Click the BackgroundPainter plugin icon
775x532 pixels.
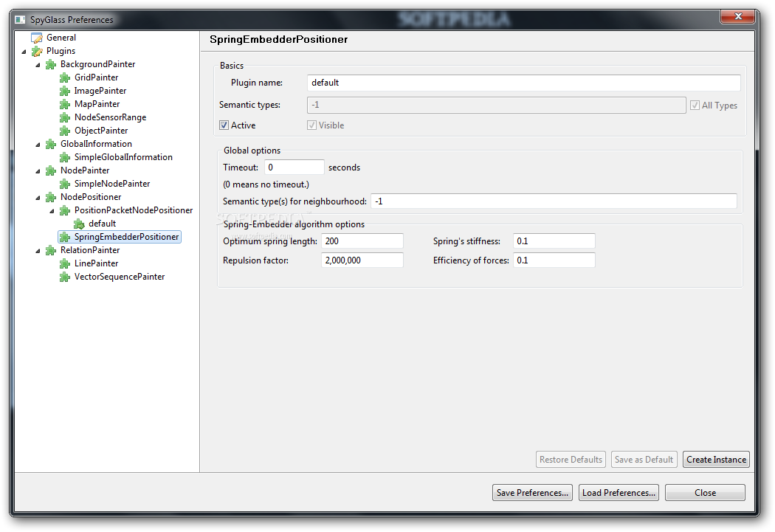50,64
